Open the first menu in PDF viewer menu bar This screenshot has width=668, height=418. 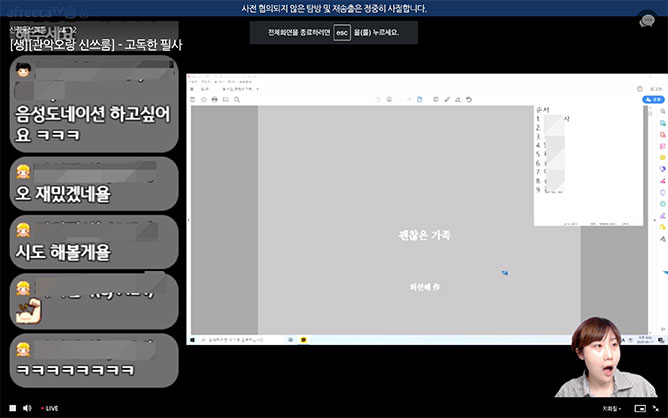click(x=193, y=81)
